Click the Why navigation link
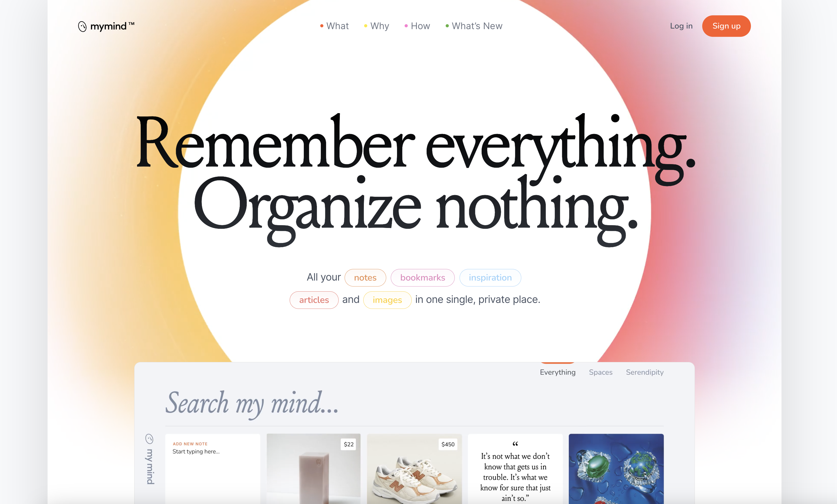 pyautogui.click(x=380, y=25)
